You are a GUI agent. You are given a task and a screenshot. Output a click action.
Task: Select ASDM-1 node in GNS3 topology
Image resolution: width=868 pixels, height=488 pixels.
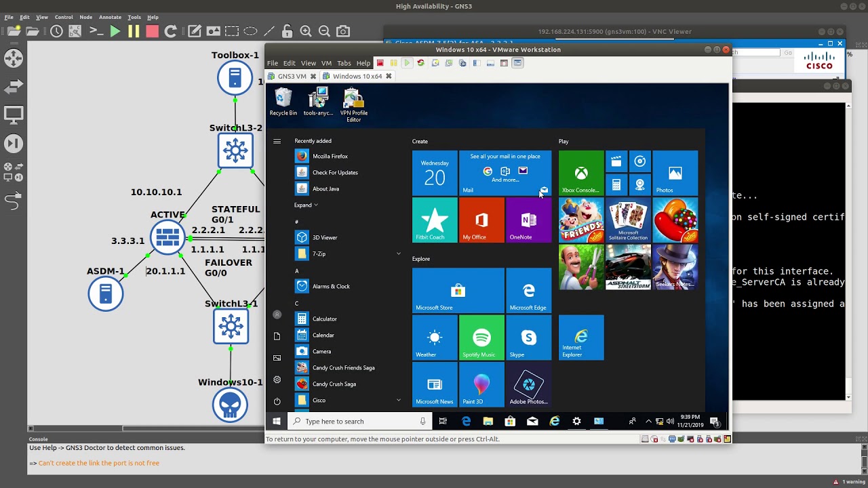click(x=105, y=293)
